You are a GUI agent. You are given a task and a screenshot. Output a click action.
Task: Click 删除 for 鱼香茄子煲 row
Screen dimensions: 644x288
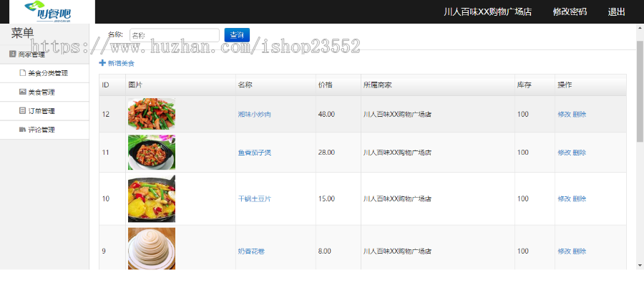(x=579, y=153)
